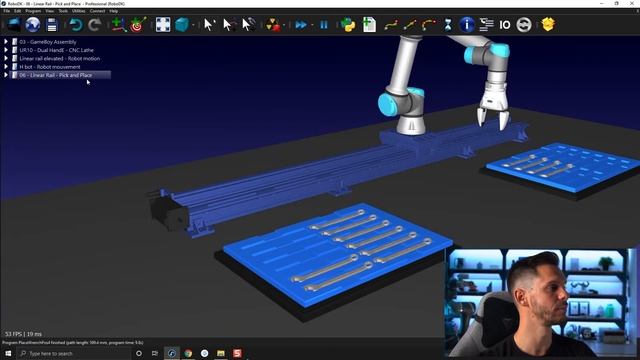The image size is (640, 360).
Task: Open Cortana circle on taskbar
Action: tap(139, 353)
